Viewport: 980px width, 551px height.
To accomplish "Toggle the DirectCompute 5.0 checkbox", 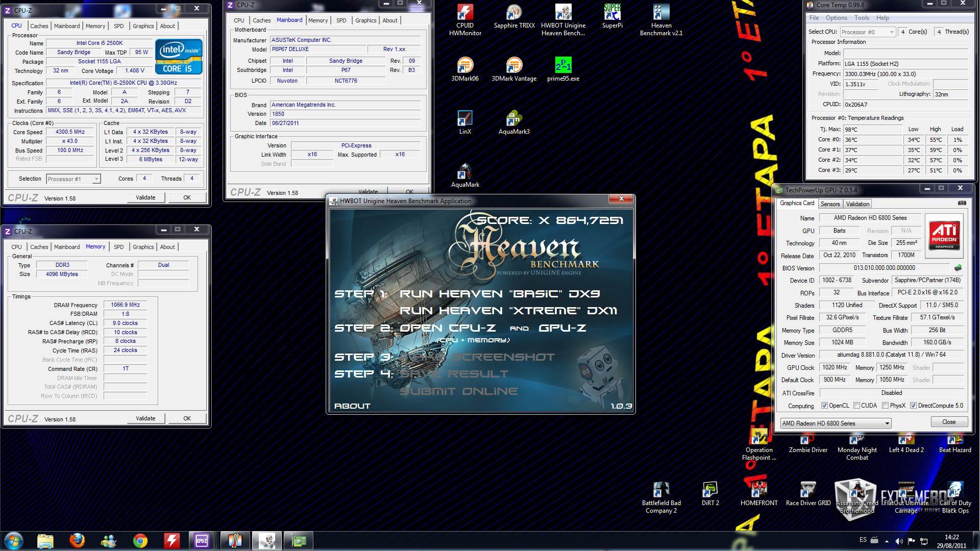I will [x=913, y=406].
